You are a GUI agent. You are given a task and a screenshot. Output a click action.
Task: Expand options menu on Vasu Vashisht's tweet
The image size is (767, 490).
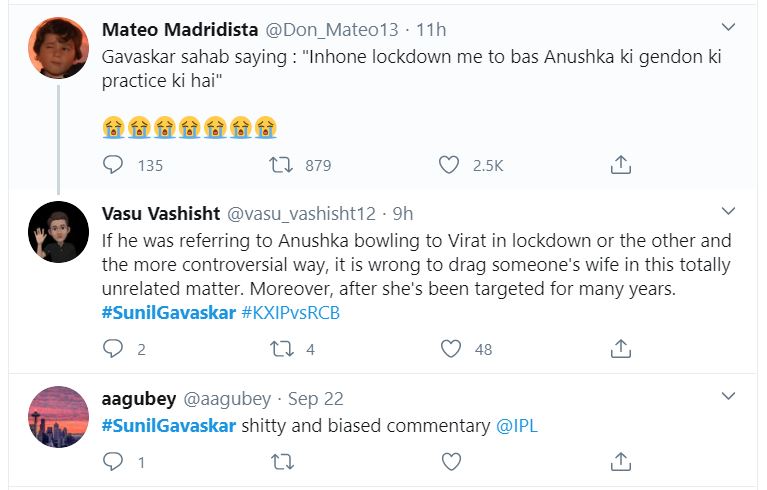tap(729, 212)
